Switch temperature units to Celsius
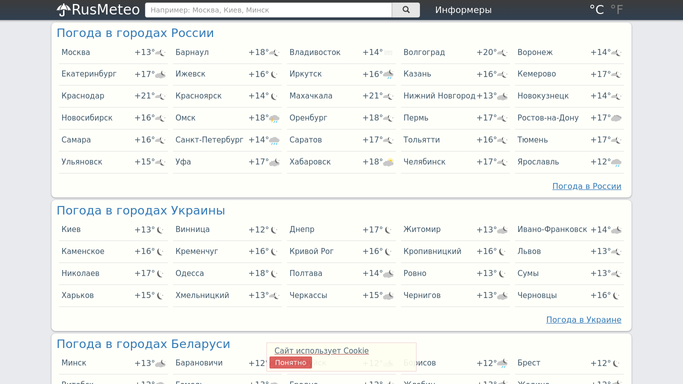 596,10
